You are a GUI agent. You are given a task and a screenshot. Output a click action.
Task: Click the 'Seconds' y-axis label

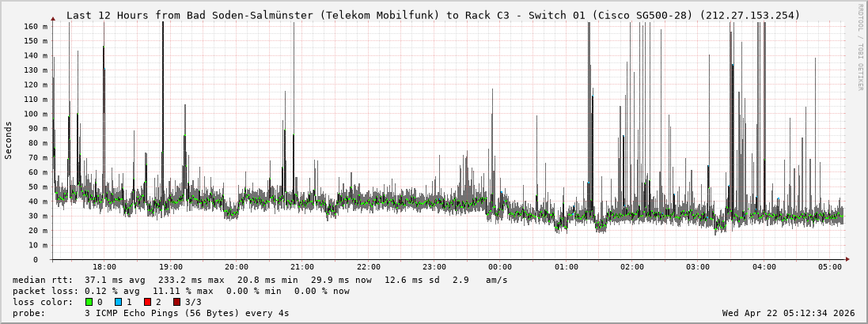click(9, 140)
